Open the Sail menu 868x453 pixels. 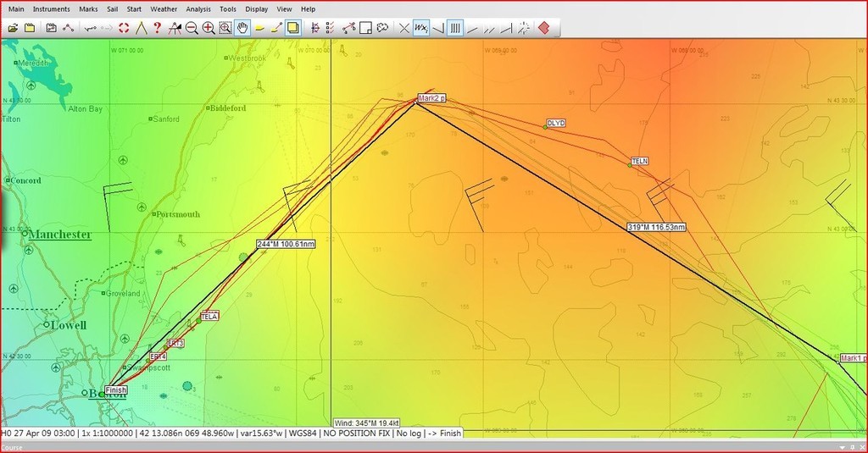pyautogui.click(x=113, y=8)
